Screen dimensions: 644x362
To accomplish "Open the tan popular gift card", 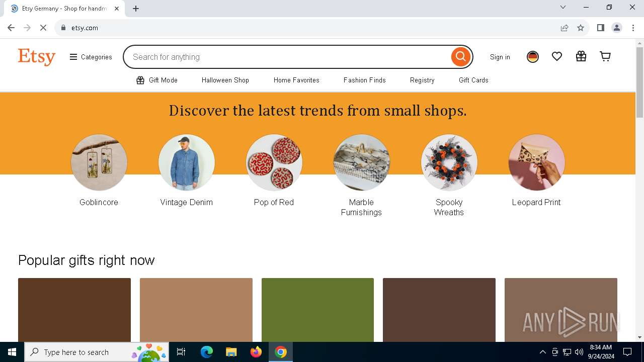I will pyautogui.click(x=196, y=310).
